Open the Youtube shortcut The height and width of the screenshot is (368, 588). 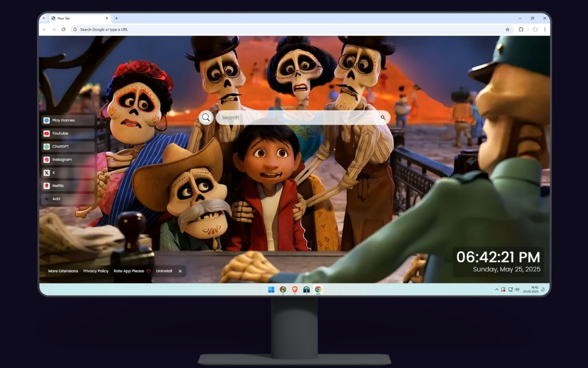tap(68, 133)
